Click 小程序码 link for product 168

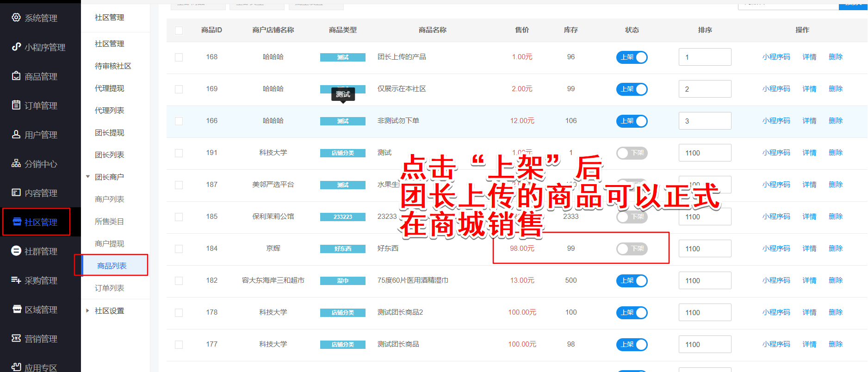(x=776, y=57)
